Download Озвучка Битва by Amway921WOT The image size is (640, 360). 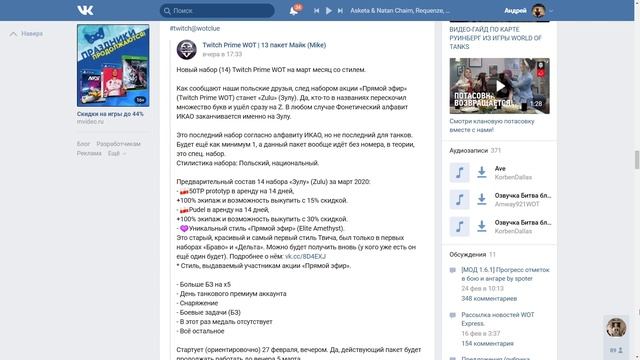(x=482, y=200)
